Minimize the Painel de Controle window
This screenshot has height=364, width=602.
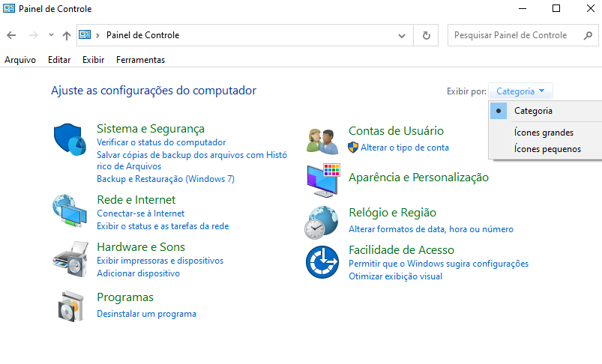(522, 8)
